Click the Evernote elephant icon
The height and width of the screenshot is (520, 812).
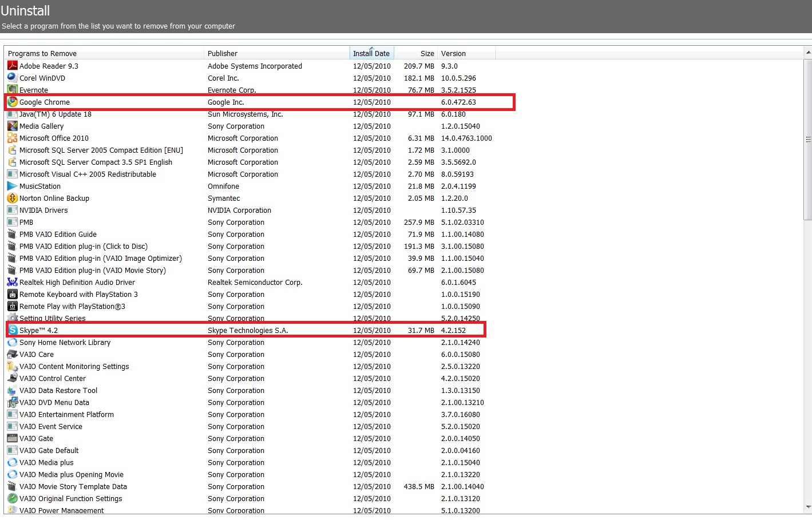tap(12, 90)
